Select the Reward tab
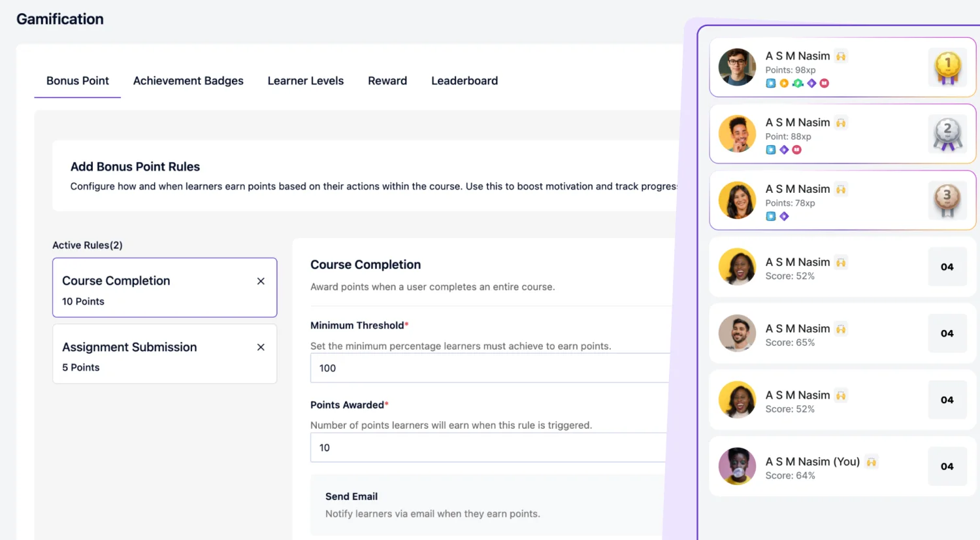The image size is (980, 540). [387, 80]
